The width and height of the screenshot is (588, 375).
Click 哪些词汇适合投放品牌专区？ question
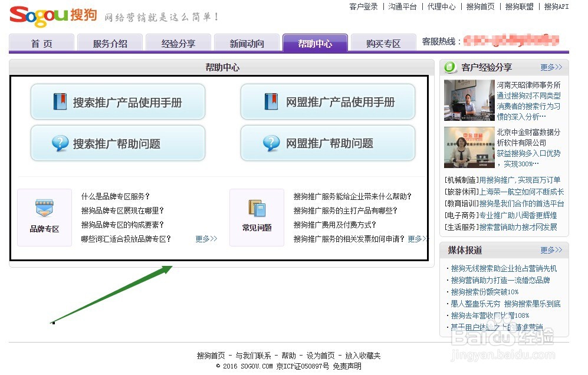point(126,239)
